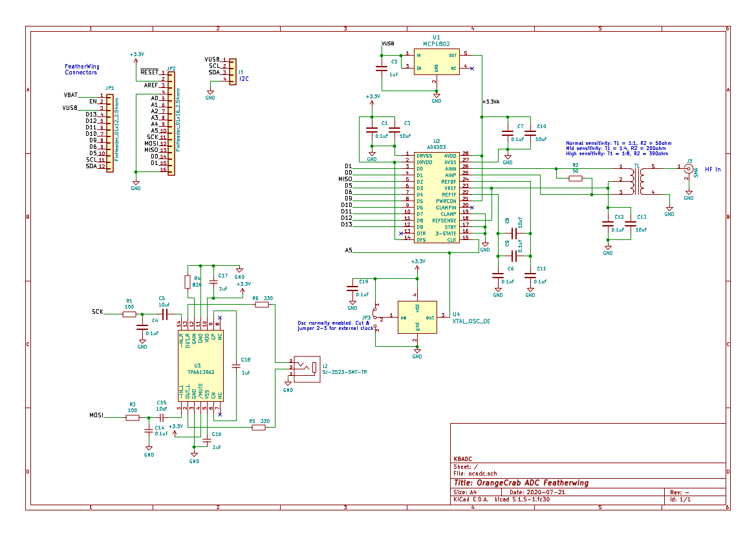Click the 'RESET' label at JP2 pin 1
Viewport: 756px width, 535px height.
(x=149, y=72)
